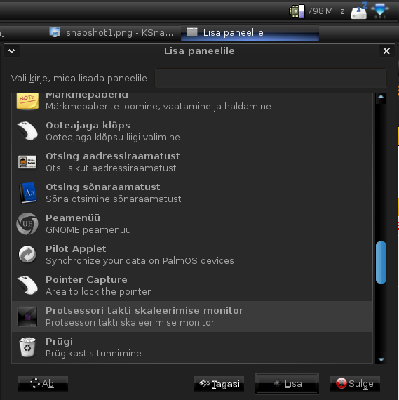
Task: Select the Otsing sõnaraamatust title text
Action: [x=103, y=187]
